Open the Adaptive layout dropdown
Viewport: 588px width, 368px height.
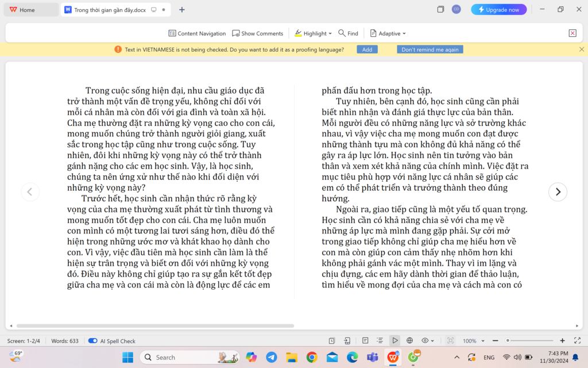388,33
